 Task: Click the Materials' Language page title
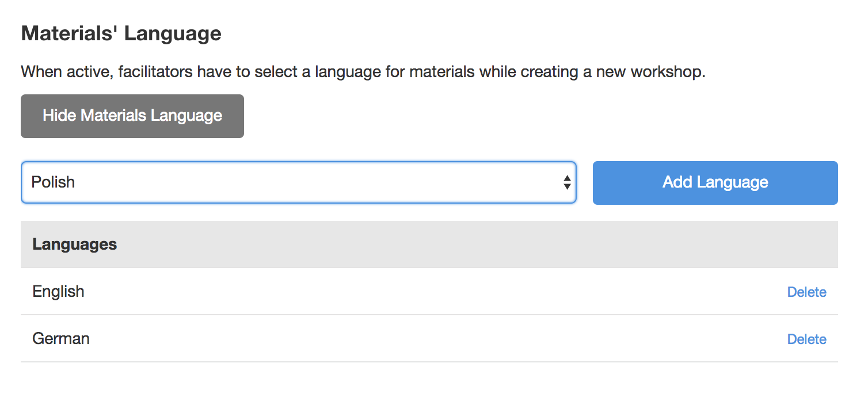pyautogui.click(x=121, y=33)
